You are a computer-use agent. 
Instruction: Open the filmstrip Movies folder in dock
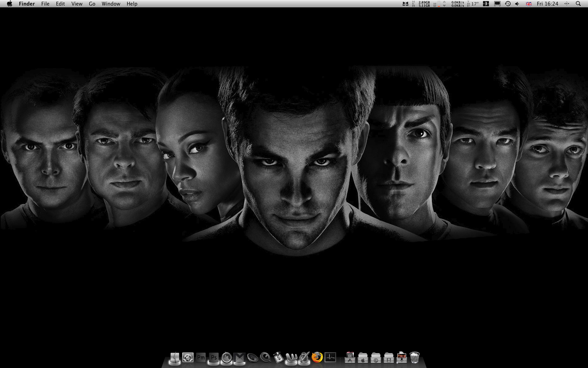coord(388,357)
